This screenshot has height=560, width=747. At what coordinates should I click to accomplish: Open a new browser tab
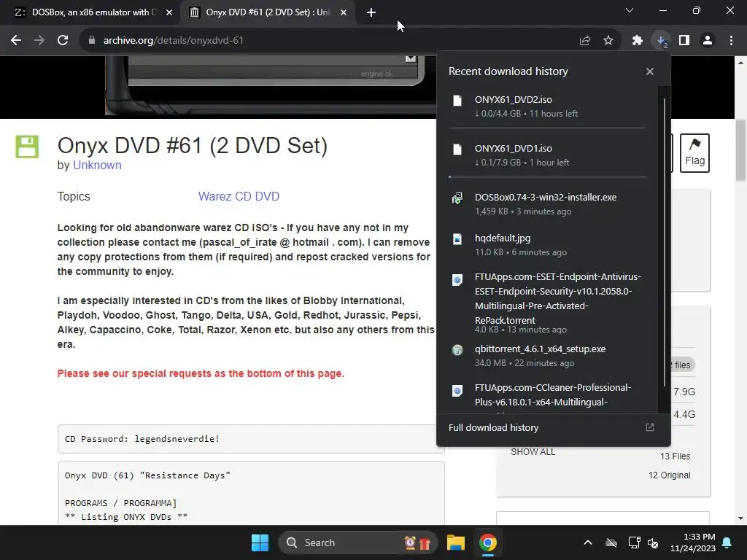[x=371, y=12]
